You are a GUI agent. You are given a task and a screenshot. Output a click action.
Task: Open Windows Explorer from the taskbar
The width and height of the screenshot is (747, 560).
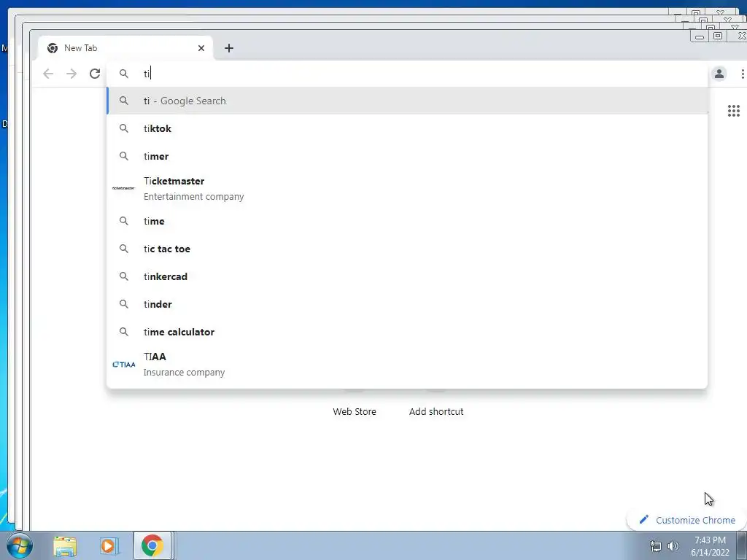[65, 546]
